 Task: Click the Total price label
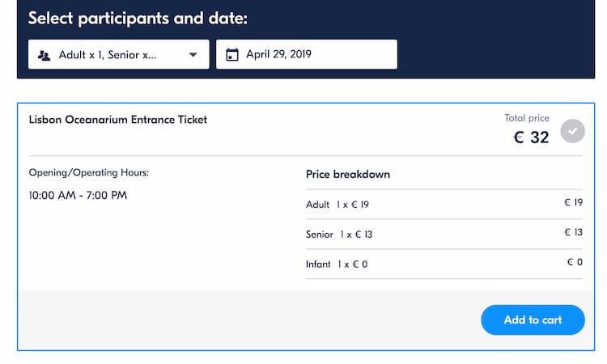point(527,118)
